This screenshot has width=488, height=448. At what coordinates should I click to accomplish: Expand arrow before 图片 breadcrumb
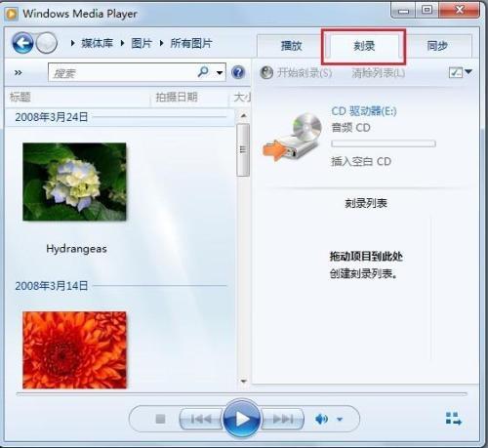coord(123,43)
